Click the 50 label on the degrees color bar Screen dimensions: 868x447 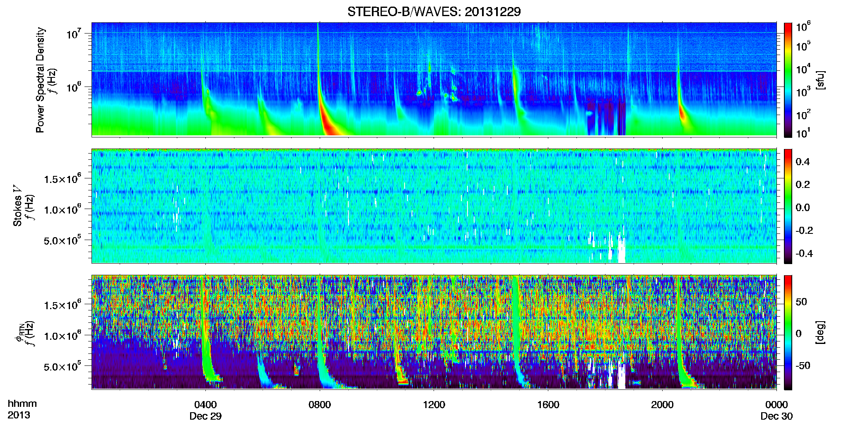(x=801, y=302)
